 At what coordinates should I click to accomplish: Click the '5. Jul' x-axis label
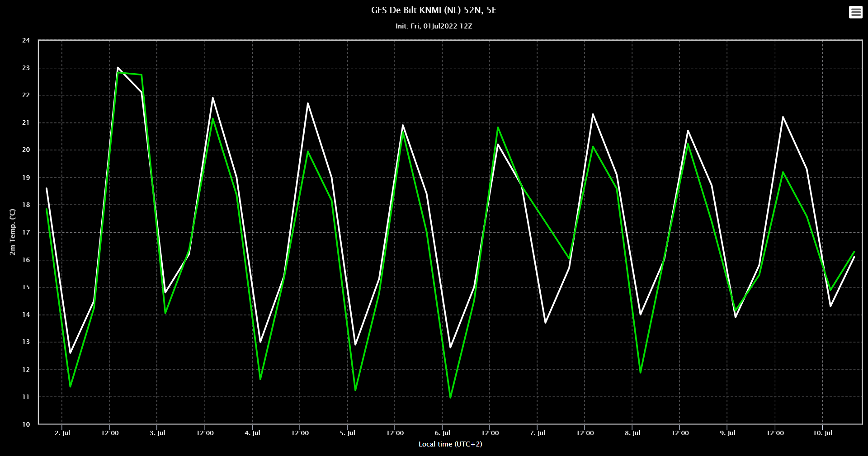pos(347,433)
